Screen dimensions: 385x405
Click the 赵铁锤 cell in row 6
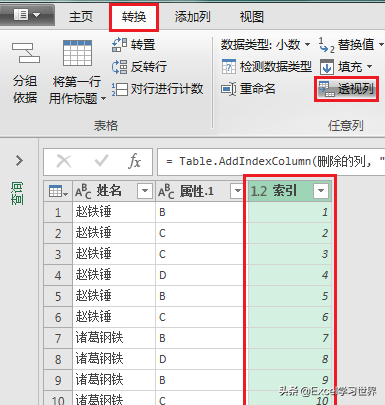tap(114, 317)
